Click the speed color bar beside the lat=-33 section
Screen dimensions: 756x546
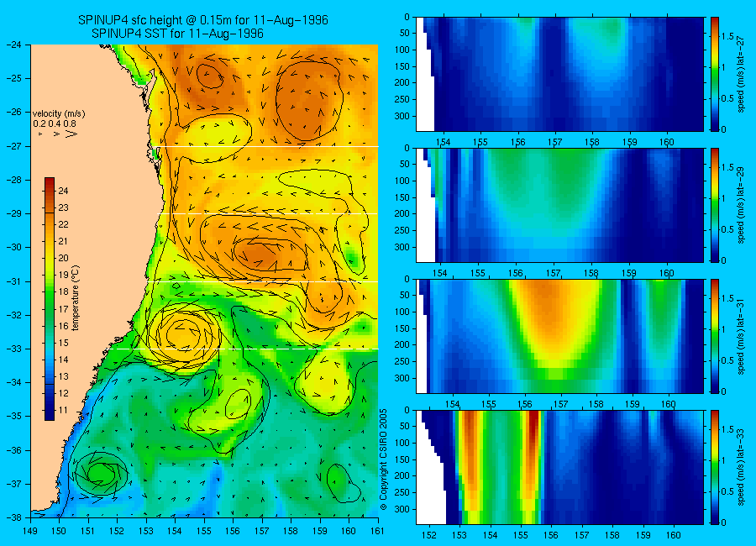tap(714, 467)
